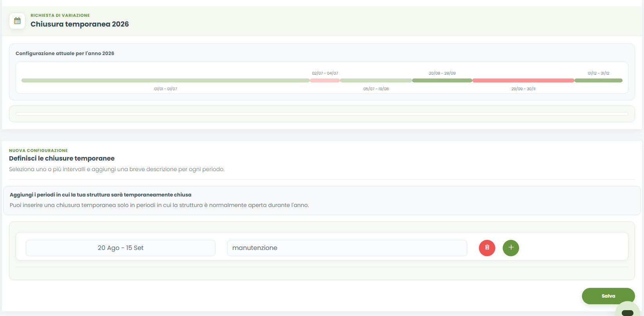Click the 05/07 - 19/08 date label
The image size is (644, 316).
coord(376,89)
